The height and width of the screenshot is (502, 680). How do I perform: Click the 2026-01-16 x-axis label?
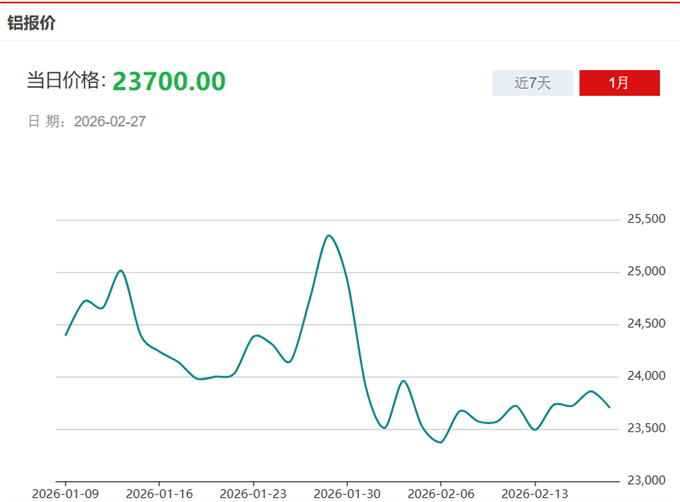point(160,494)
